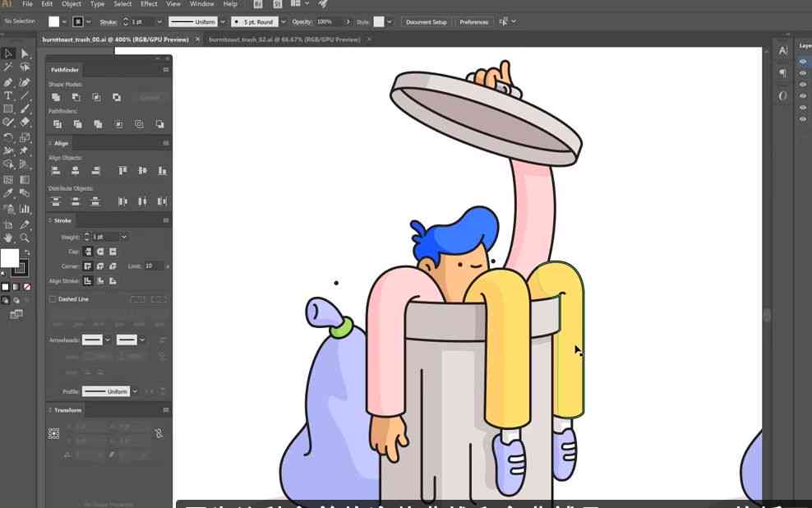Image resolution: width=812 pixels, height=508 pixels.
Task: Toggle visibility eye of top layer
Action: click(803, 62)
